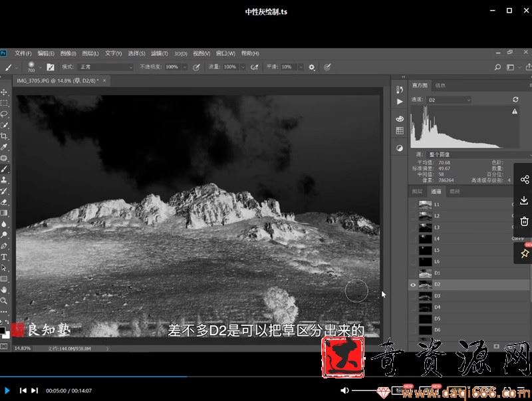Toggle Quick Mask mode icon
This screenshot has width=532, height=401.
(4, 346)
